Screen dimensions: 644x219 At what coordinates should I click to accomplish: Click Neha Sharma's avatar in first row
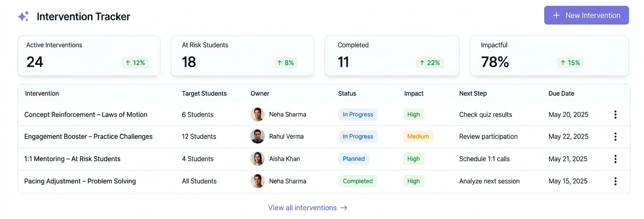click(x=257, y=114)
